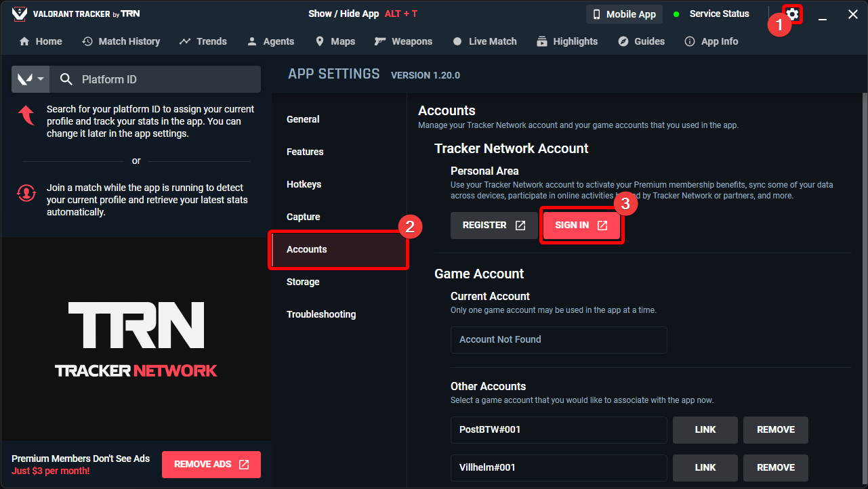Click the Version 1.20.0 label
The width and height of the screenshot is (868, 489).
[x=426, y=75]
